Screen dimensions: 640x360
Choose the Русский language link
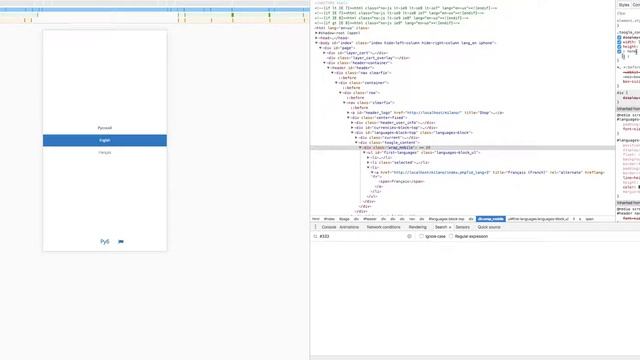(104, 128)
